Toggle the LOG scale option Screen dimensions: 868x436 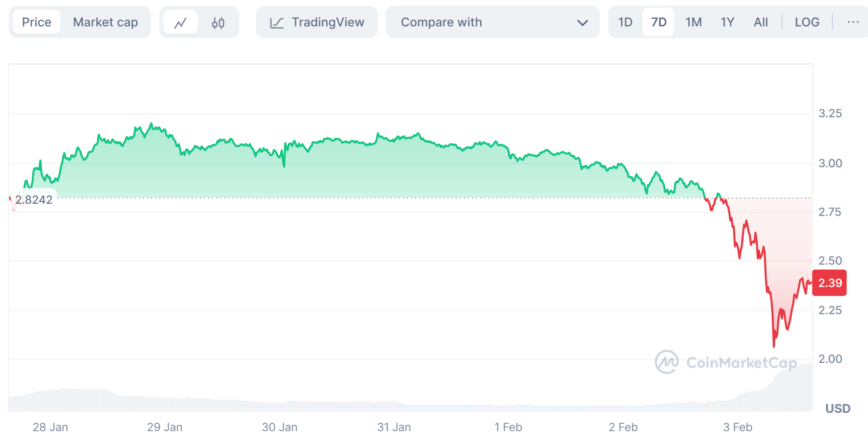click(807, 22)
